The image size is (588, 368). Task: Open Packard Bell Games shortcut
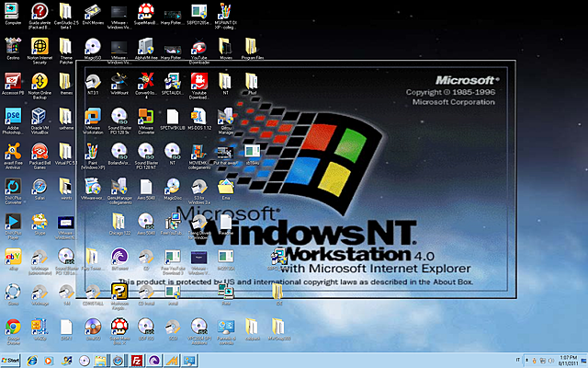[40, 155]
